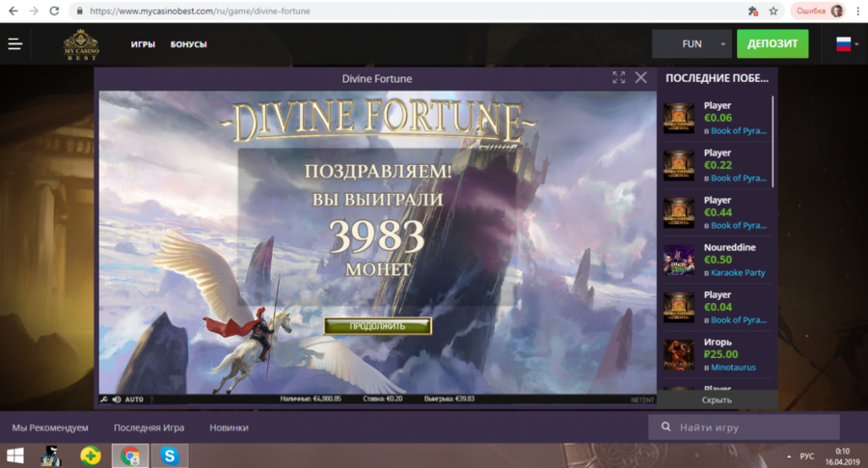Click the AUTO play button

(134, 399)
